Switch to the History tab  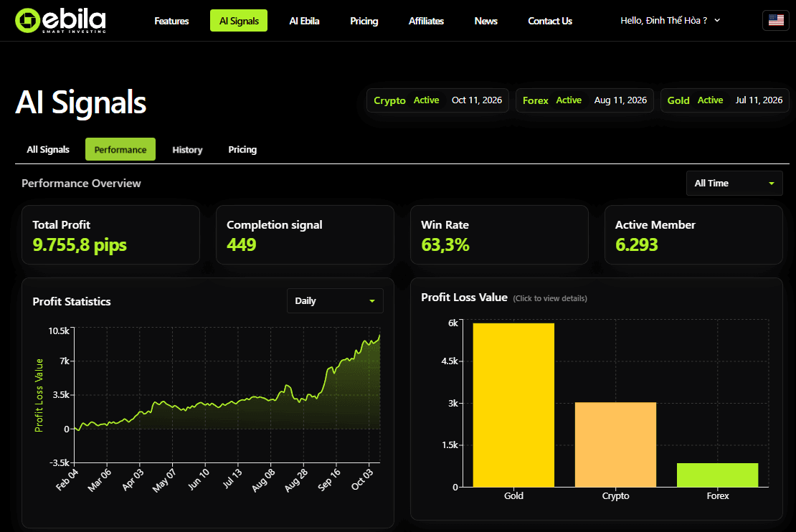point(187,149)
